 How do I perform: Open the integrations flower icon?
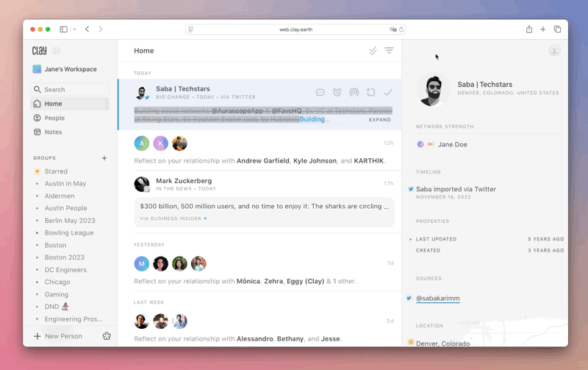[107, 336]
